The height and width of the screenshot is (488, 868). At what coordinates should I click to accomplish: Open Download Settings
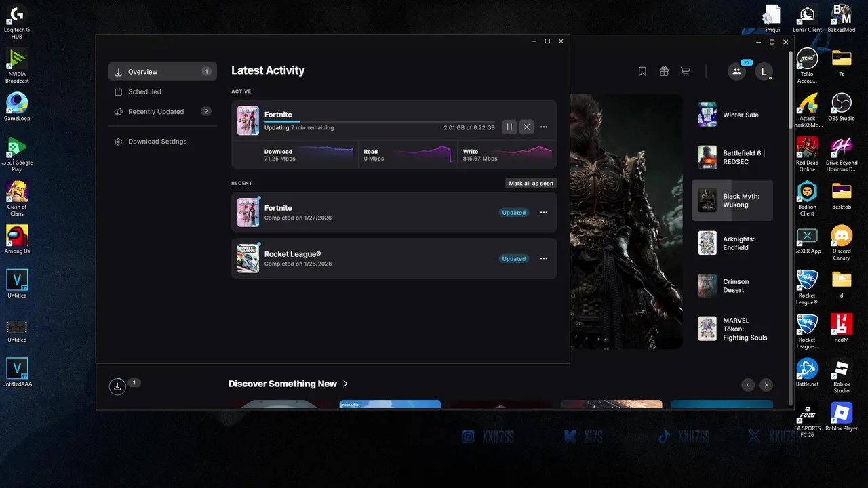(x=163, y=142)
